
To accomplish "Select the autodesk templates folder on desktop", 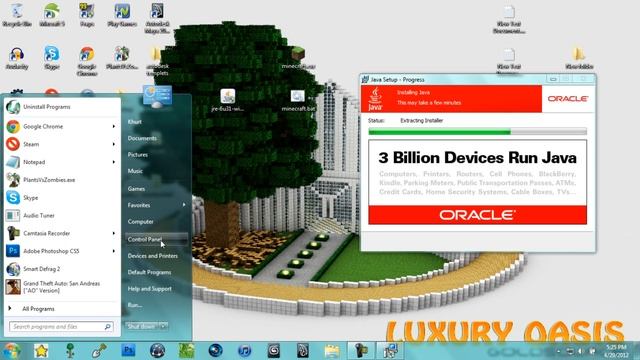I will point(157,61).
